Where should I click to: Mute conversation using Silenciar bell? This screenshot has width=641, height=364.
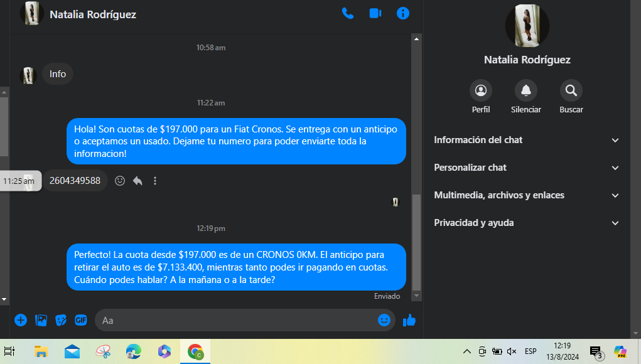526,91
